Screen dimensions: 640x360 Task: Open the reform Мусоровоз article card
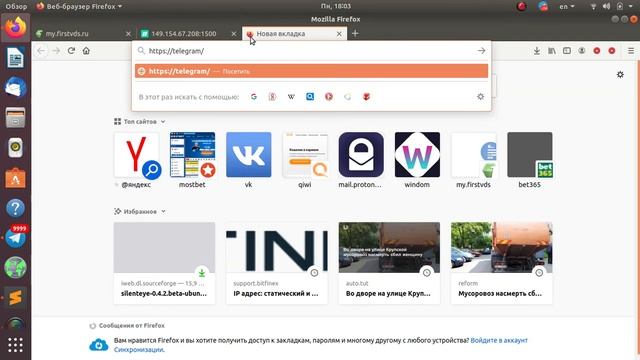502,263
